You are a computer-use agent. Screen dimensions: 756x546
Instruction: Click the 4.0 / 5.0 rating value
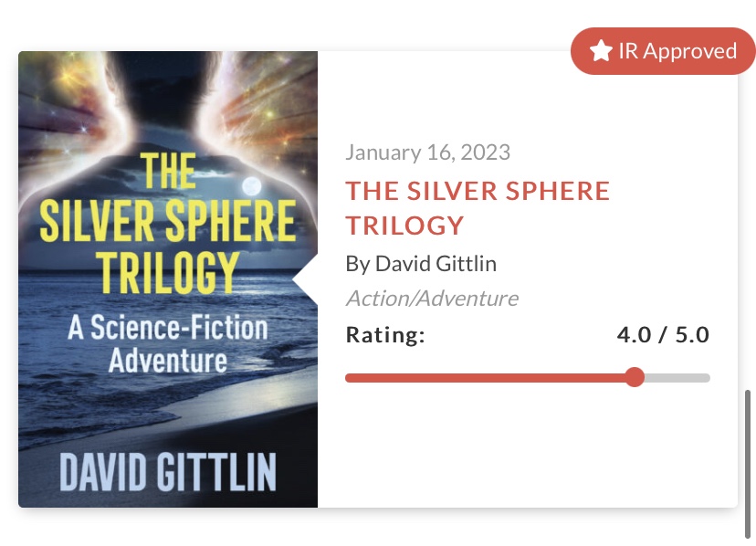[663, 335]
